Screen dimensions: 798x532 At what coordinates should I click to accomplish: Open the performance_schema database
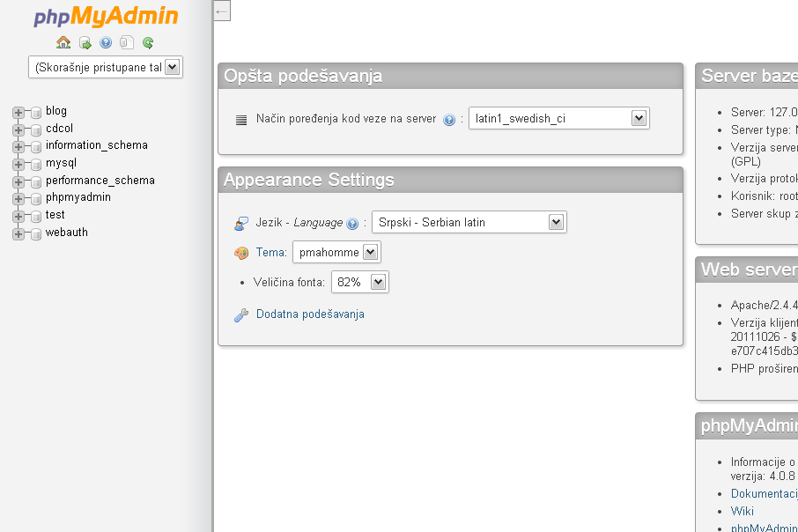click(x=100, y=181)
